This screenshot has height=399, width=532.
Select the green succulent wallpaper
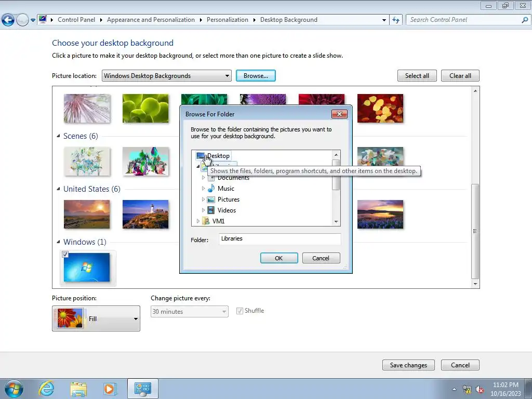pos(145,108)
